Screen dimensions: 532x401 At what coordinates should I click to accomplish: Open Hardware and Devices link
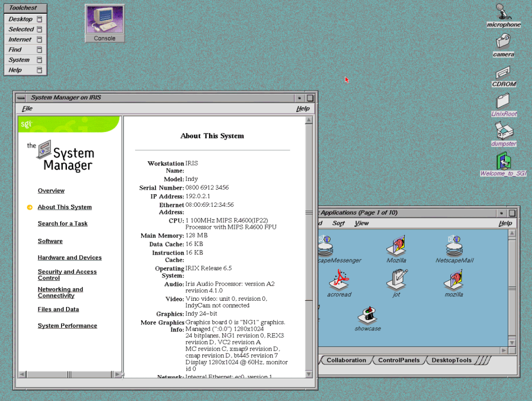(70, 258)
